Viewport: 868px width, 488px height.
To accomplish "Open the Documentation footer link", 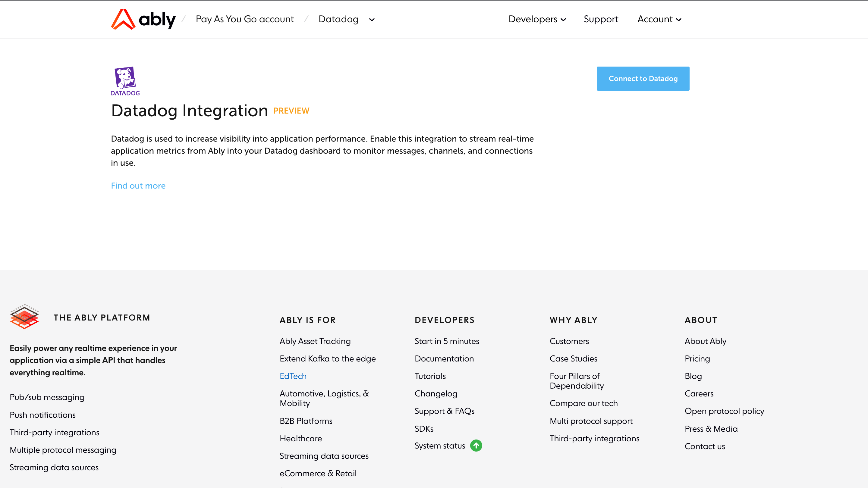I will 444,358.
